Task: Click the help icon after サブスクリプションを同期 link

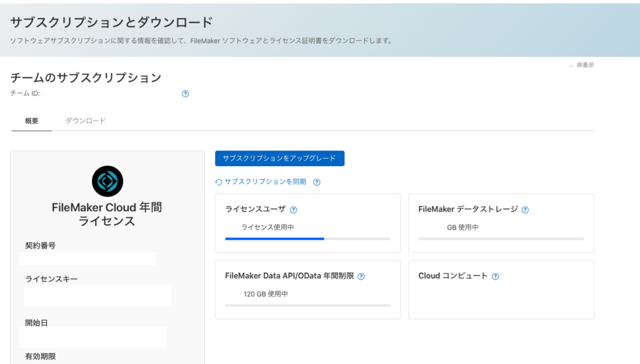Action: pos(317,181)
